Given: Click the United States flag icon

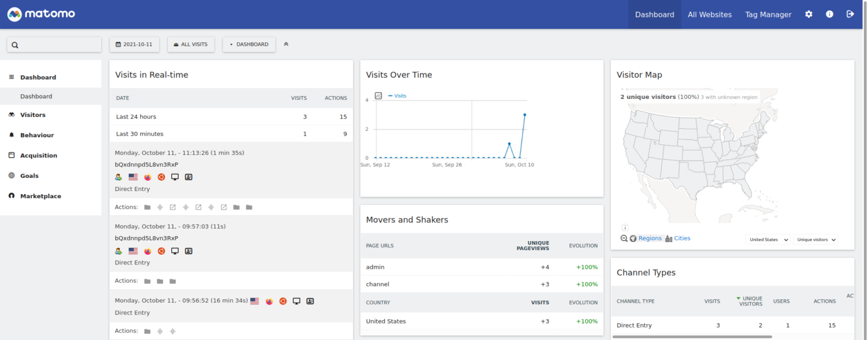Looking at the screenshot, I should coord(133,177).
